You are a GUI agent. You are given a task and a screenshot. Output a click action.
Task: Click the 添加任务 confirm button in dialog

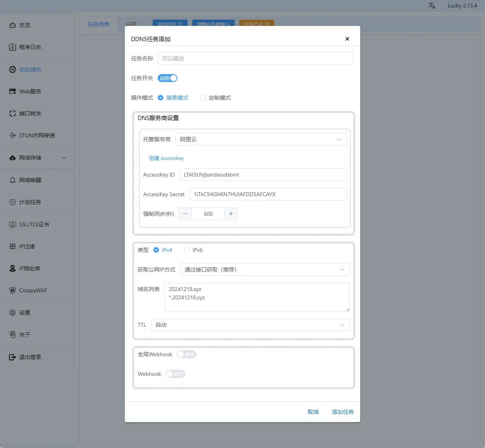tap(343, 412)
